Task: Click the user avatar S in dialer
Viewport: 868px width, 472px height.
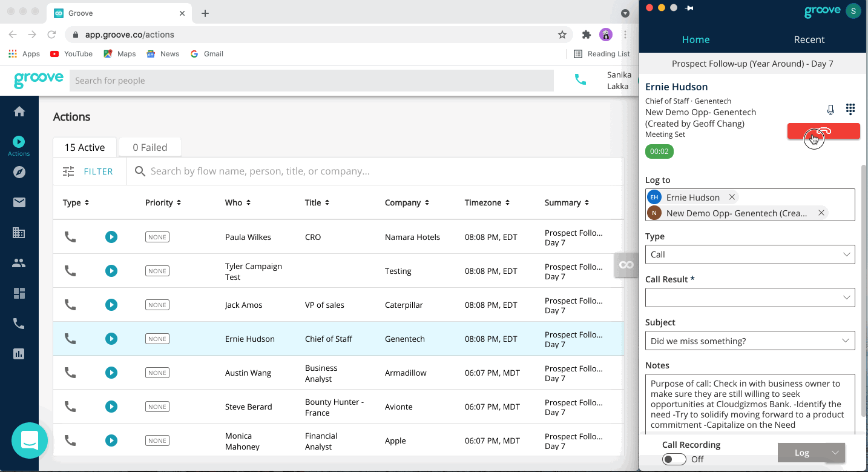Action: (853, 11)
